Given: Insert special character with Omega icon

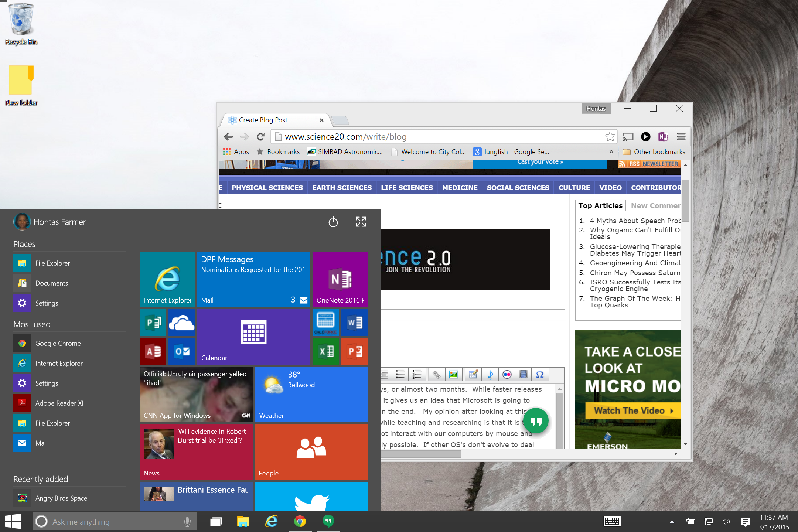Looking at the screenshot, I should (540, 375).
